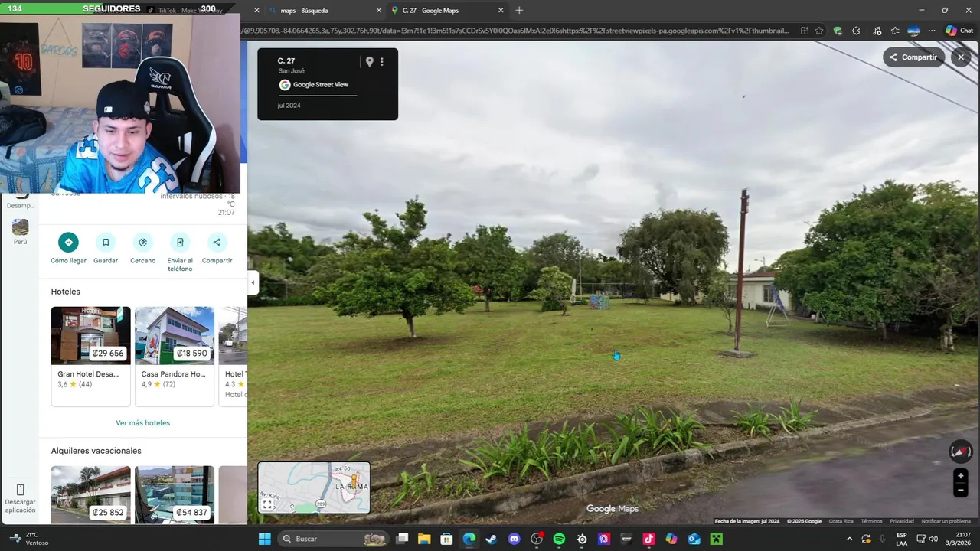Click Ver más hoteles link

[143, 423]
